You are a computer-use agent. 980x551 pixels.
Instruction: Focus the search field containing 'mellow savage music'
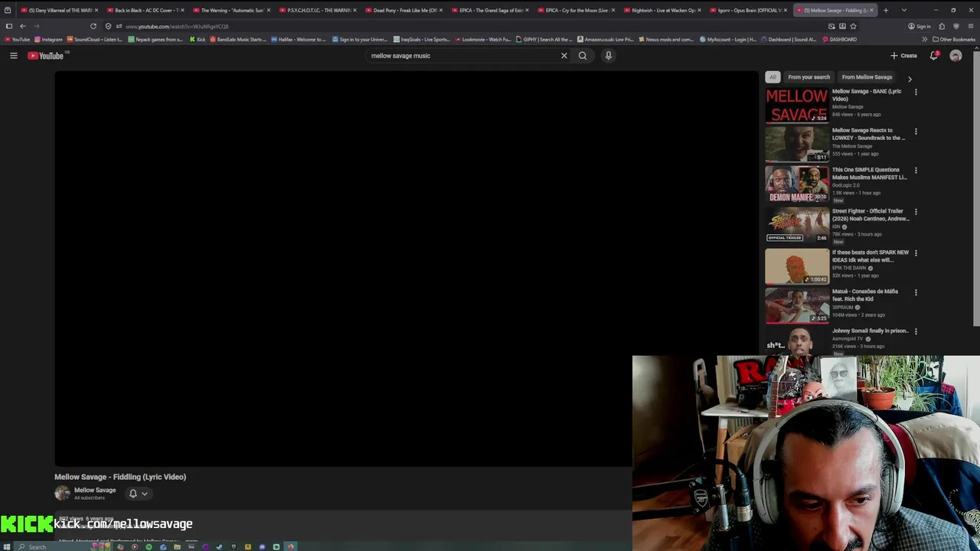[x=463, y=55]
